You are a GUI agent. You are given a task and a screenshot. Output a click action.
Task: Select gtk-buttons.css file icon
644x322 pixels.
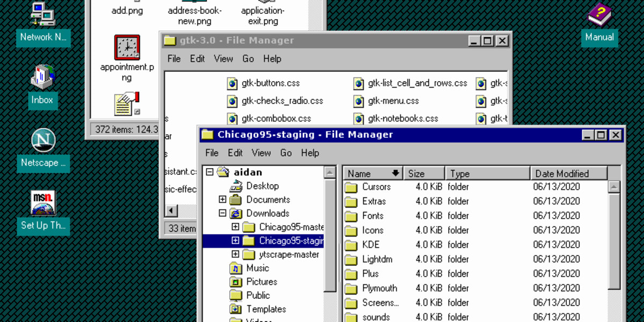click(232, 84)
